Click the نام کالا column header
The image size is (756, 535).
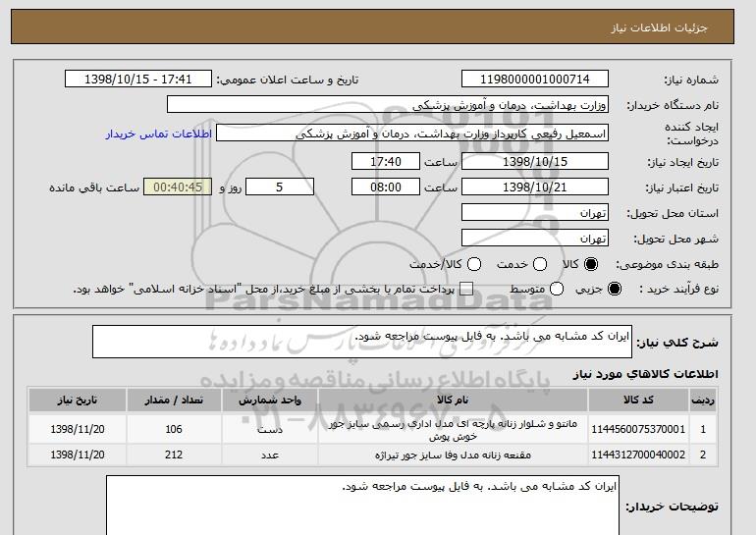pyautogui.click(x=453, y=401)
